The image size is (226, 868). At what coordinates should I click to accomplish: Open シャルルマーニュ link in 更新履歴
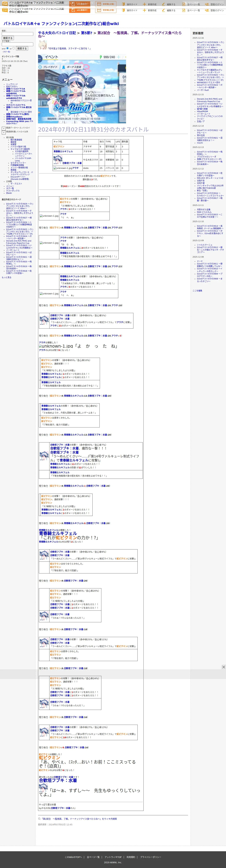(205, 245)
